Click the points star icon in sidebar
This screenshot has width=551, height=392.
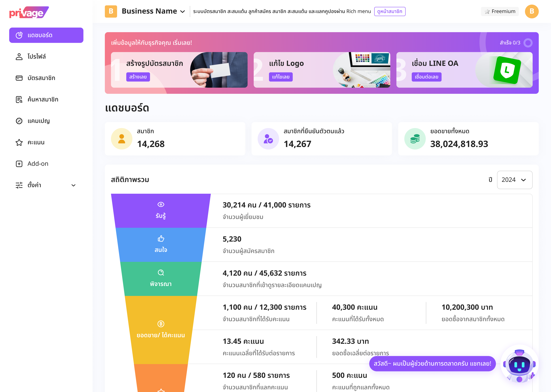19,142
